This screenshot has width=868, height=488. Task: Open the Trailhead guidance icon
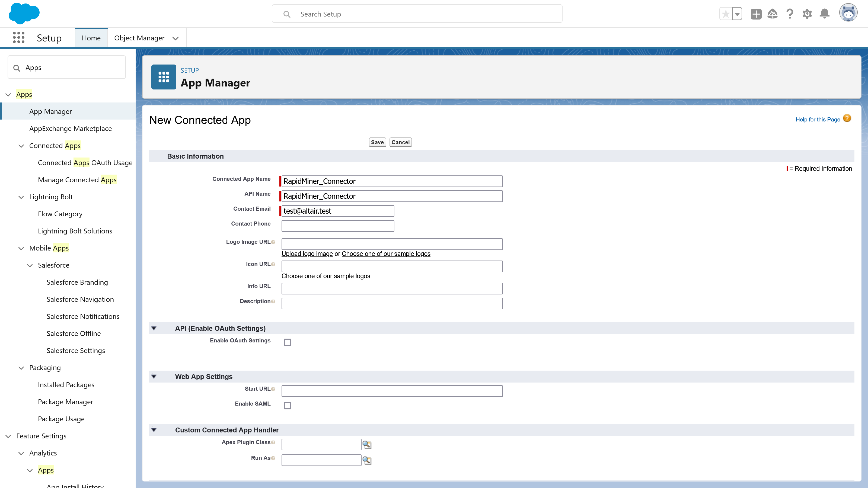click(x=772, y=14)
